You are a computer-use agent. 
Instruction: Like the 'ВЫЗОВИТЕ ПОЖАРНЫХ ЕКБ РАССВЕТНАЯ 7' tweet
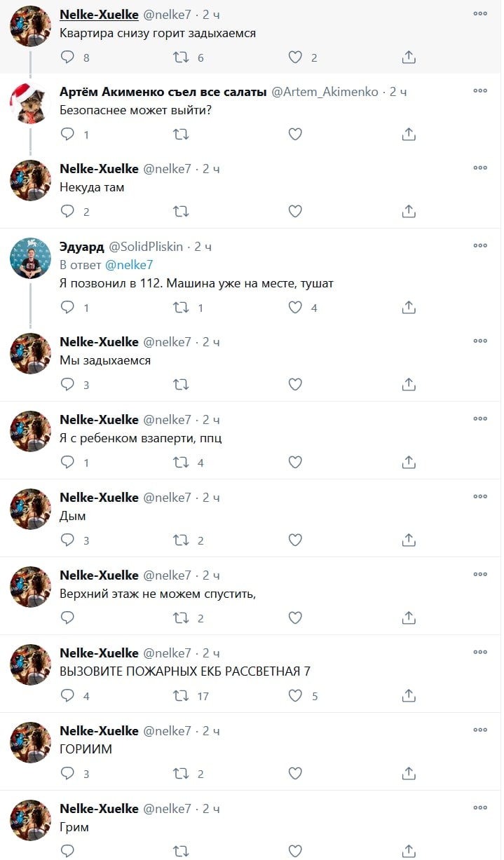point(295,695)
